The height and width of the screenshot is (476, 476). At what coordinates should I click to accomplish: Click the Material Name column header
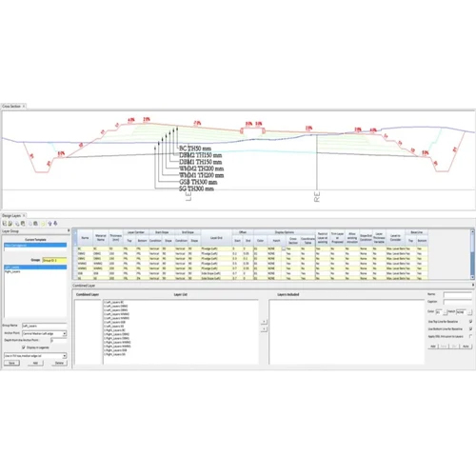[101, 238]
